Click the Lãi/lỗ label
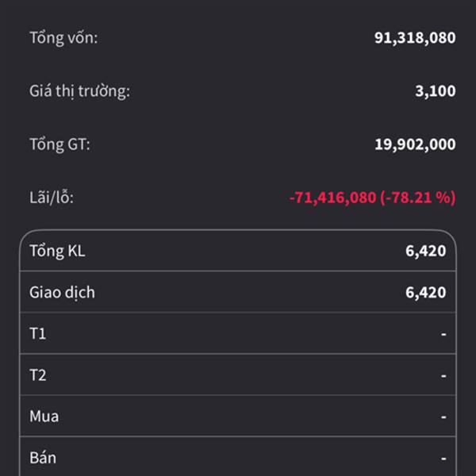The height and width of the screenshot is (476, 476). point(52,198)
